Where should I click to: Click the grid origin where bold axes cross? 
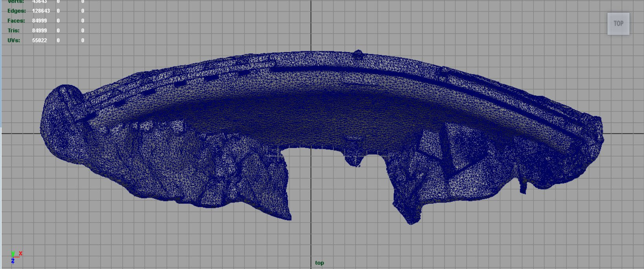pyautogui.click(x=311, y=133)
